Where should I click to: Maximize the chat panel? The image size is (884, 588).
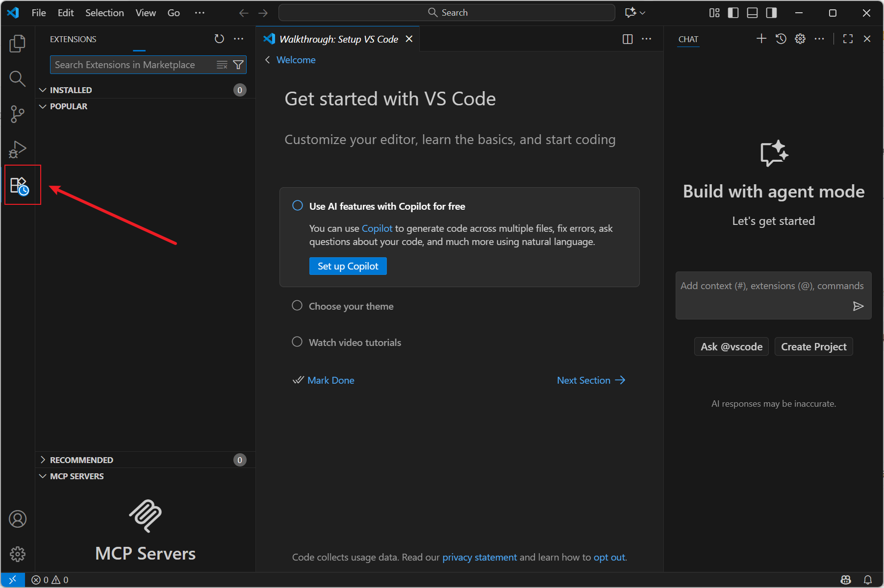coord(848,39)
